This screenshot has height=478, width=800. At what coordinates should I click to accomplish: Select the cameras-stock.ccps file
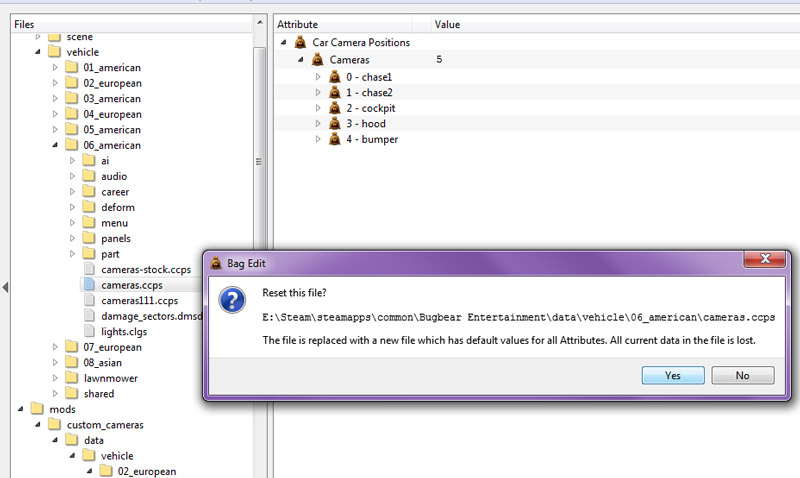146,269
